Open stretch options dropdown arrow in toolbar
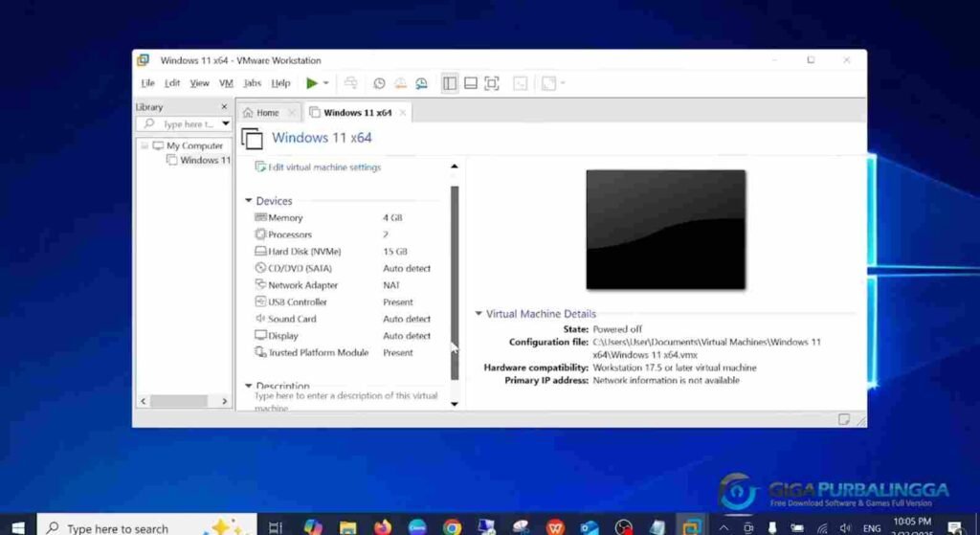 point(563,83)
